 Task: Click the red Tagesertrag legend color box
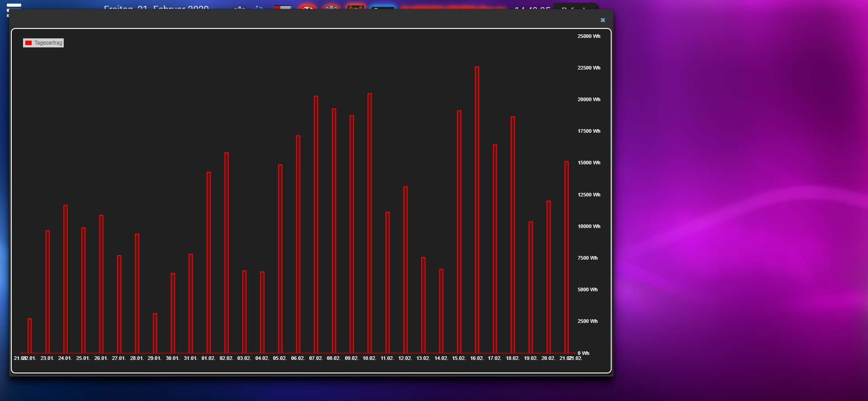point(28,43)
